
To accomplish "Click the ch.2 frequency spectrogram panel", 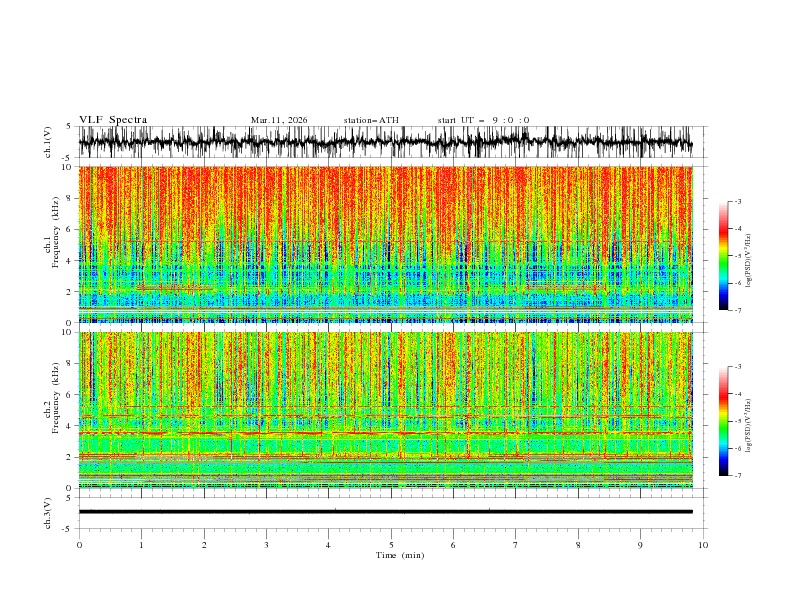I will tap(385, 410).
